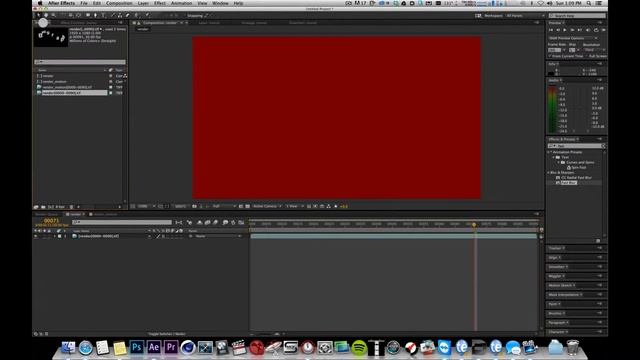Open the Effect menu
The width and height of the screenshot is (640, 360).
pyautogui.click(x=160, y=3)
